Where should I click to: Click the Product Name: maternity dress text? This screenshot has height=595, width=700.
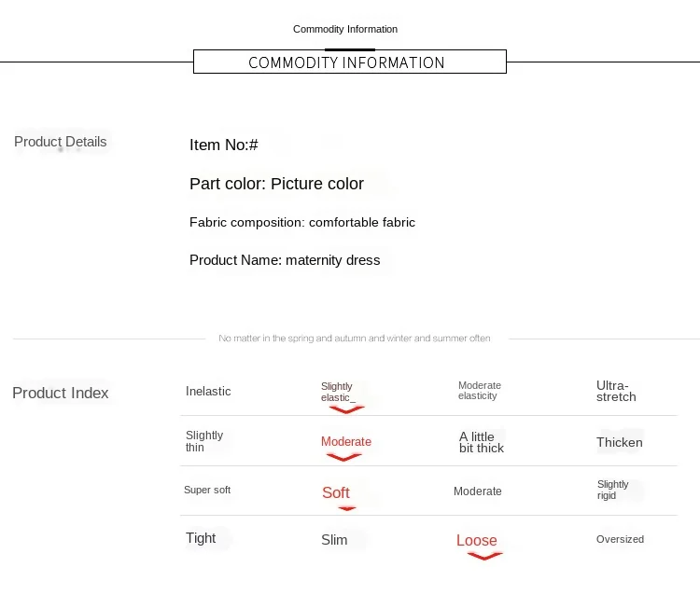(285, 260)
